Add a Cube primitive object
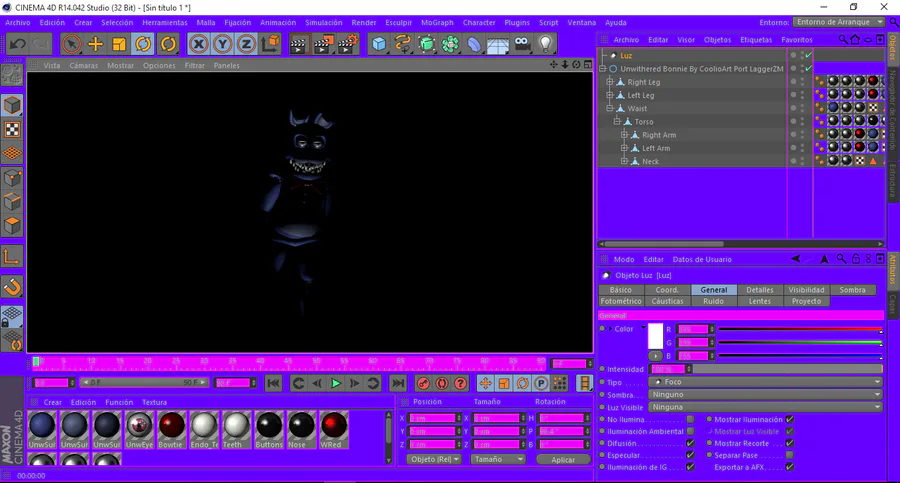The width and height of the screenshot is (900, 483). click(x=379, y=44)
